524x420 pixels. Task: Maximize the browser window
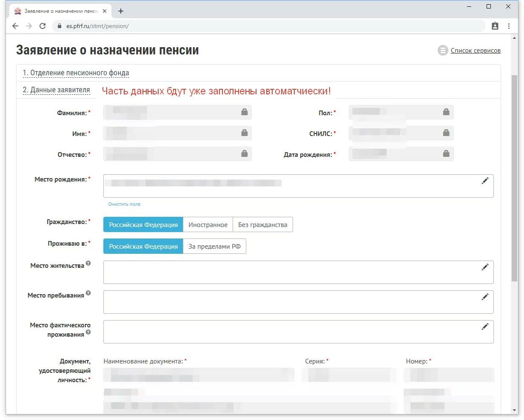click(x=489, y=6)
